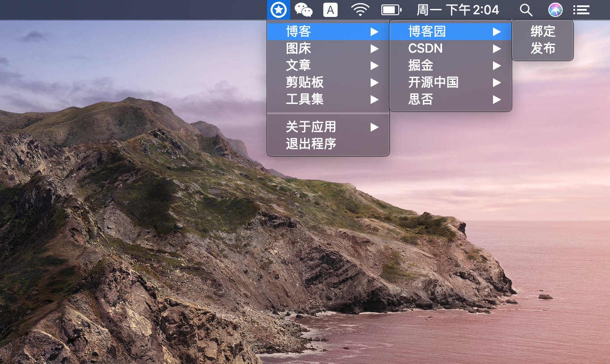The height and width of the screenshot is (364, 610).
Task: Open the 文章 menu entry
Action: [x=328, y=66]
